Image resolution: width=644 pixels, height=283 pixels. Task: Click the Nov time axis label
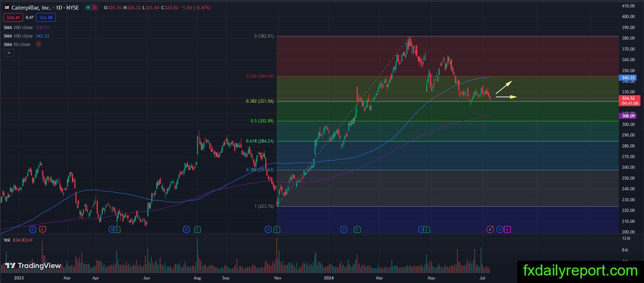pyautogui.click(x=278, y=278)
